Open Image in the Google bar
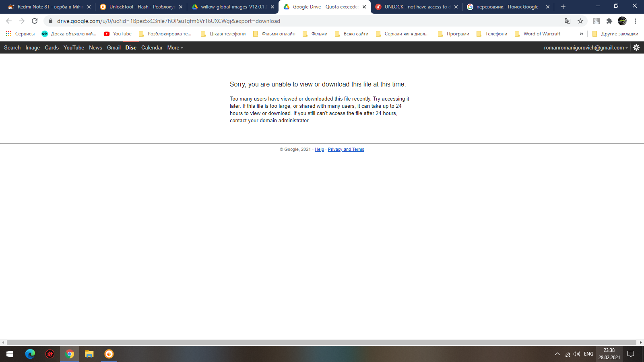This screenshot has width=644, height=362. point(33,47)
